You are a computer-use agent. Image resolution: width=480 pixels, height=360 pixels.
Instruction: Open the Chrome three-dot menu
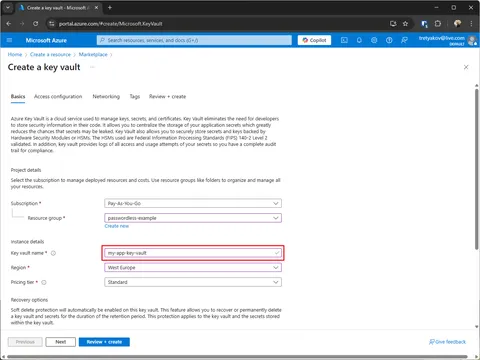[471, 24]
